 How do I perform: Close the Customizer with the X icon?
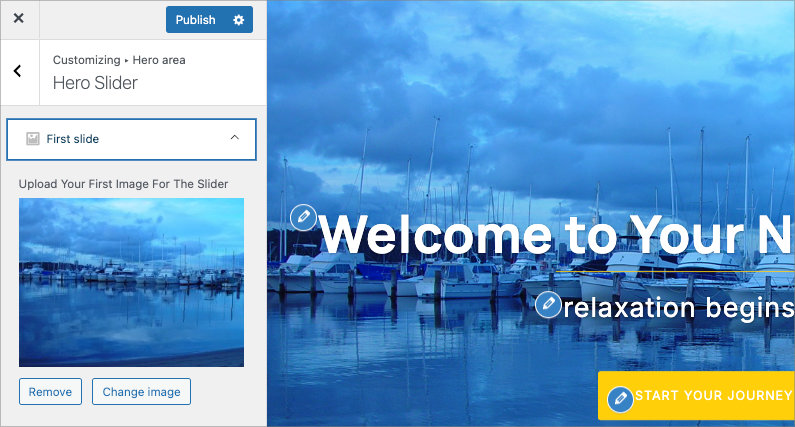[x=19, y=19]
